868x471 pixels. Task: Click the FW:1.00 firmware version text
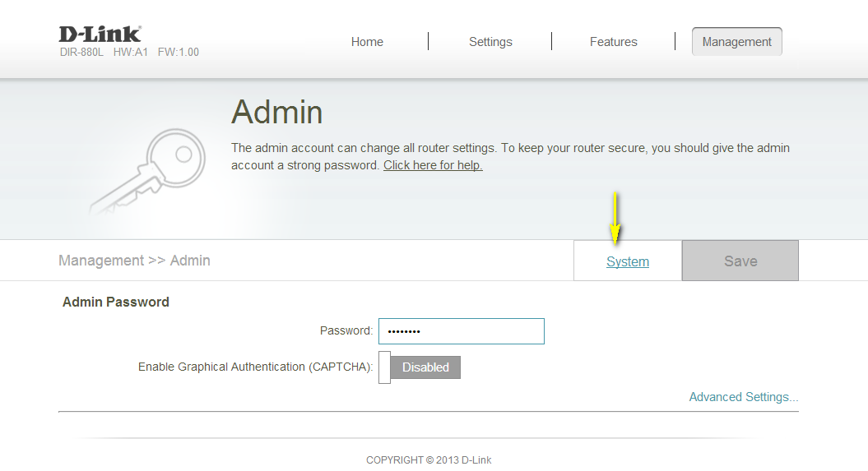pyautogui.click(x=178, y=53)
